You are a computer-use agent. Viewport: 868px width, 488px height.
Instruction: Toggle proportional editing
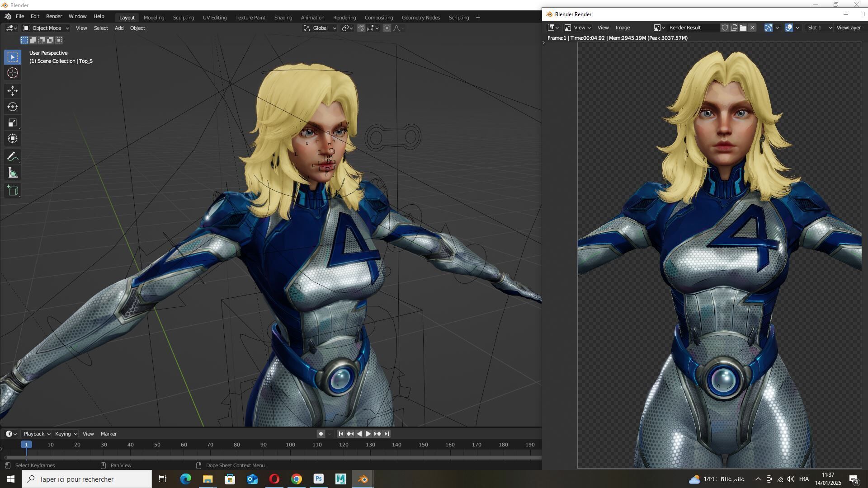pyautogui.click(x=387, y=28)
